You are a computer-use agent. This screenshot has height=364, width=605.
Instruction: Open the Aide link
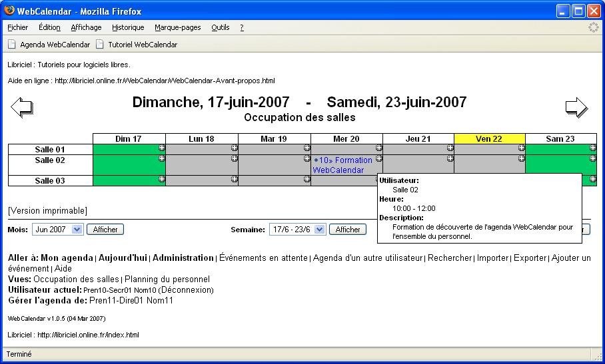63,268
